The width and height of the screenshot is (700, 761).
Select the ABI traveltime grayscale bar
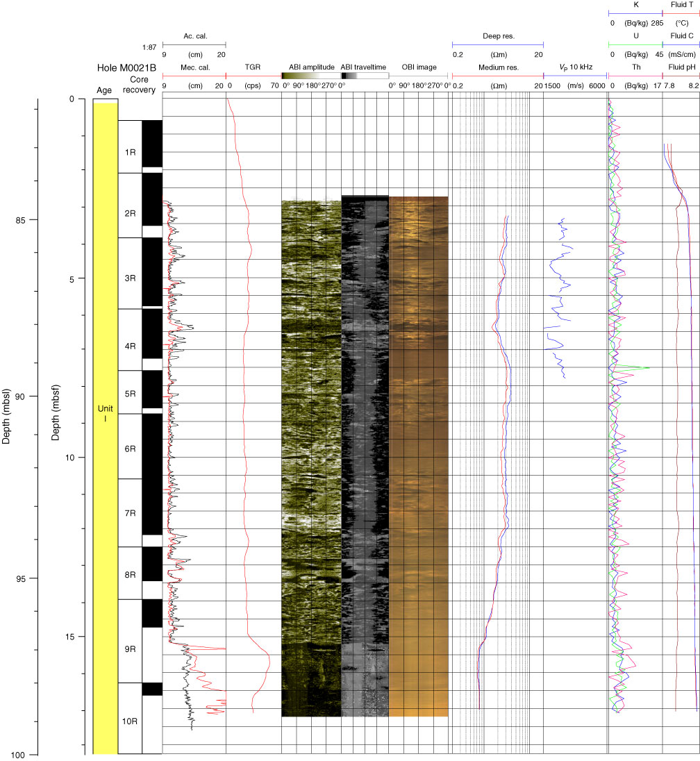pos(364,76)
